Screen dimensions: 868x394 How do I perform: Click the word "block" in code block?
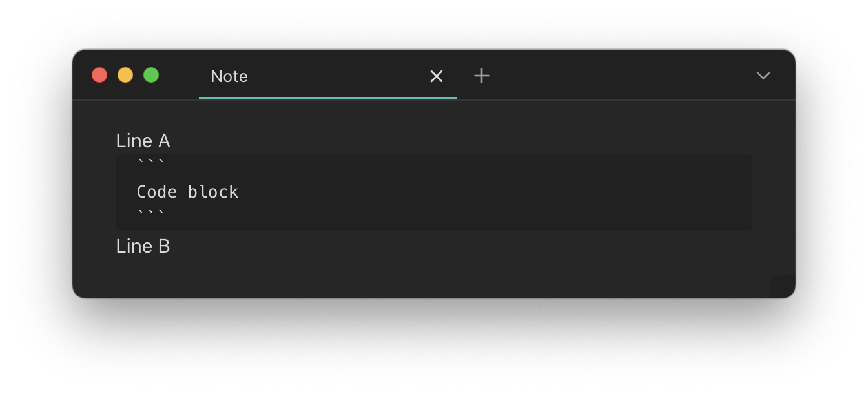[213, 192]
